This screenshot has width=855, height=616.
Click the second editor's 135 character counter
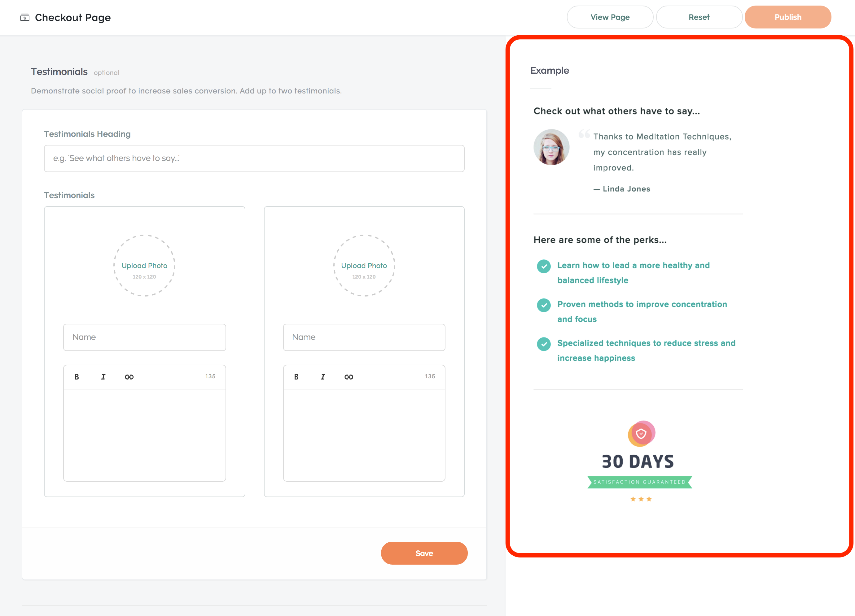(x=430, y=376)
